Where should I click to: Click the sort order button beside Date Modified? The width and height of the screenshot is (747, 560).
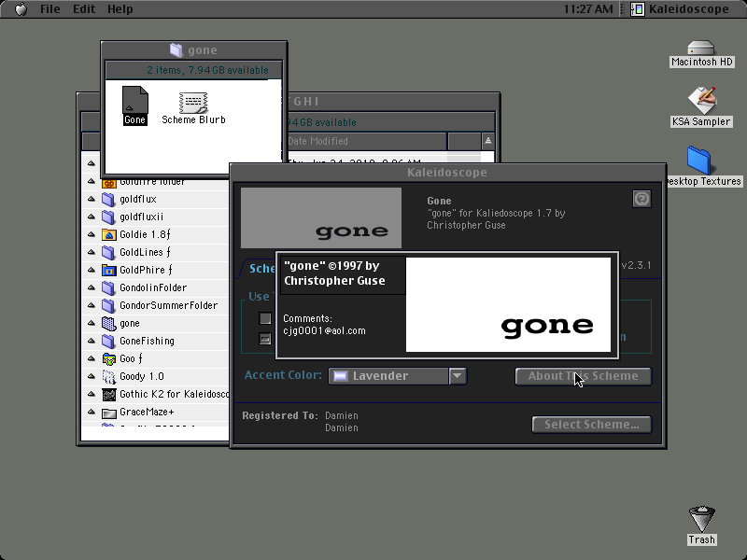tap(487, 141)
